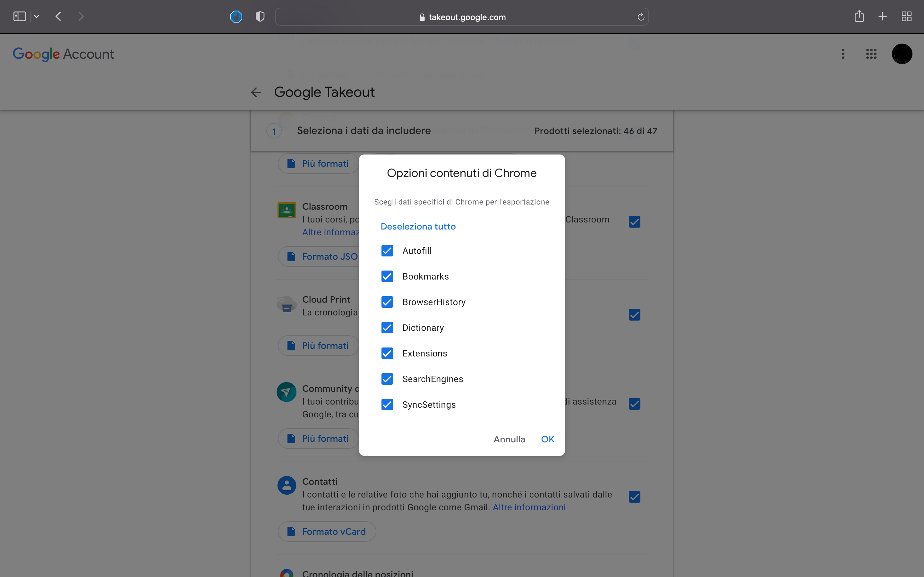Click the Deseleziona tutto link

click(418, 226)
